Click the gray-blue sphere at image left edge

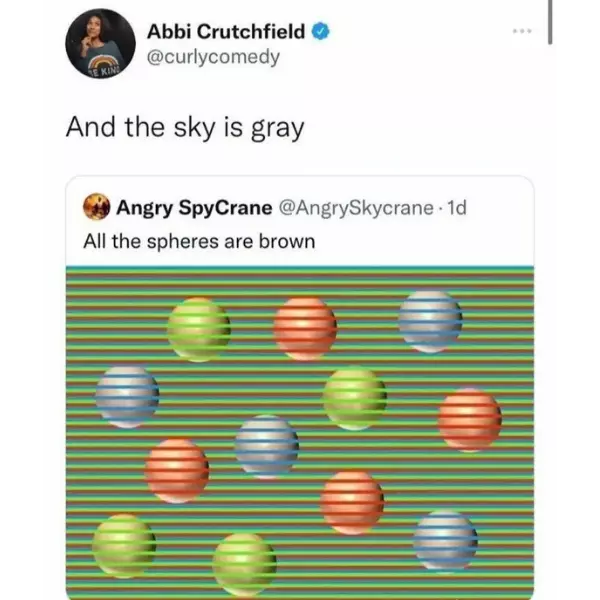click(127, 397)
